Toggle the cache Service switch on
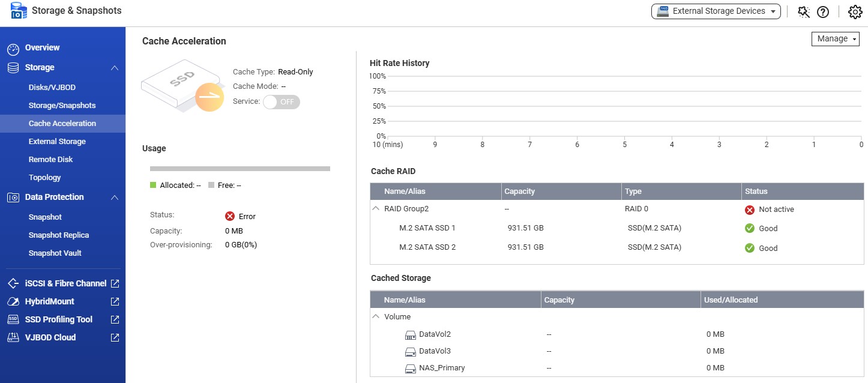The height and width of the screenshot is (383, 868). click(x=281, y=102)
